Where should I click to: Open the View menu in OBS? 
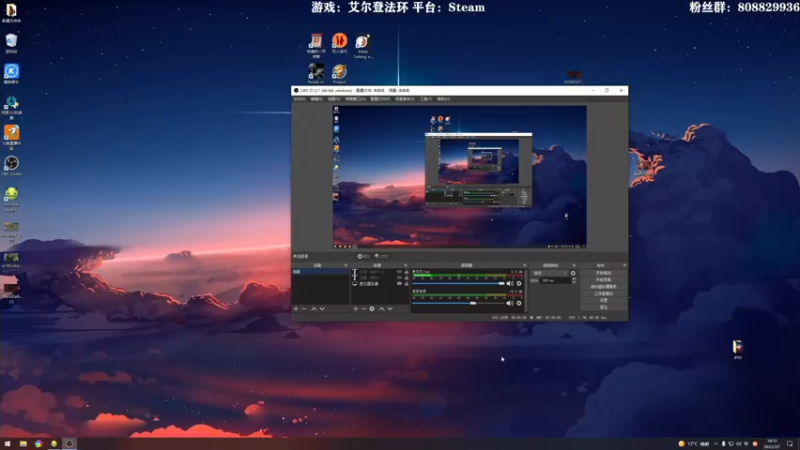coord(334,99)
